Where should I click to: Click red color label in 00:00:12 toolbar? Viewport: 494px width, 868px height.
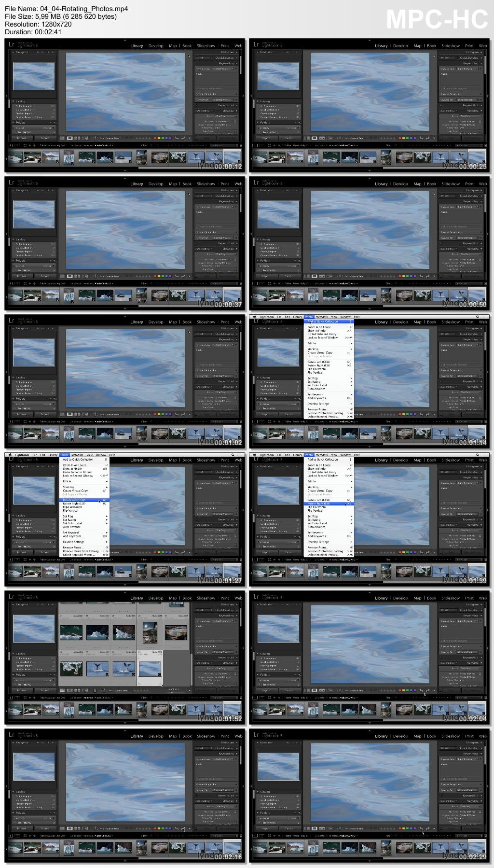coord(155,138)
